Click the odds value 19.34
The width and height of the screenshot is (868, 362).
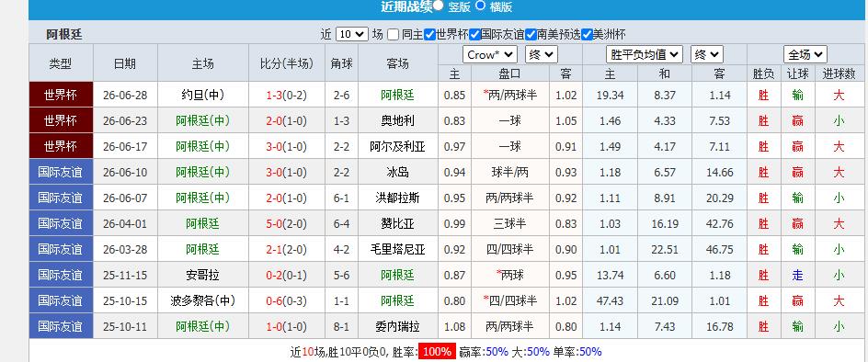610,95
